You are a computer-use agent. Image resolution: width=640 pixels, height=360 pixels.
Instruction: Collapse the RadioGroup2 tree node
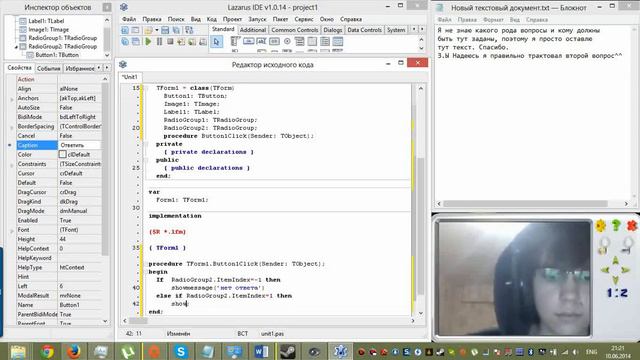[16, 47]
